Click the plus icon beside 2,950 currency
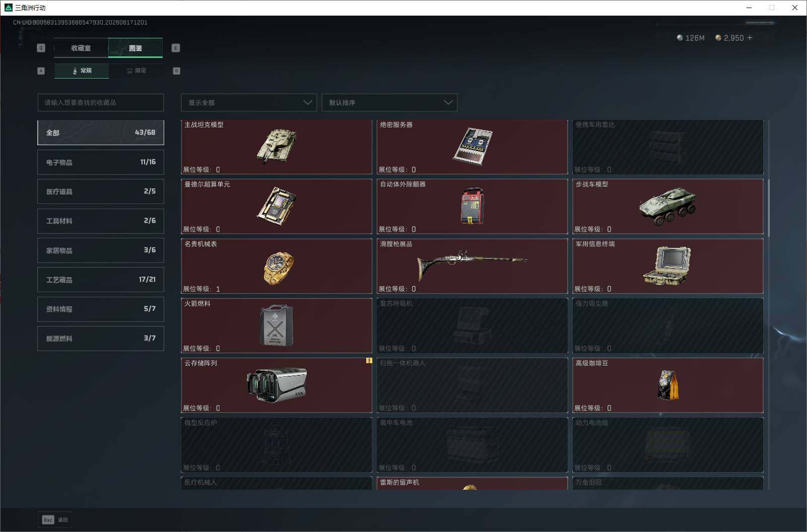The height and width of the screenshot is (532, 807). click(x=750, y=38)
